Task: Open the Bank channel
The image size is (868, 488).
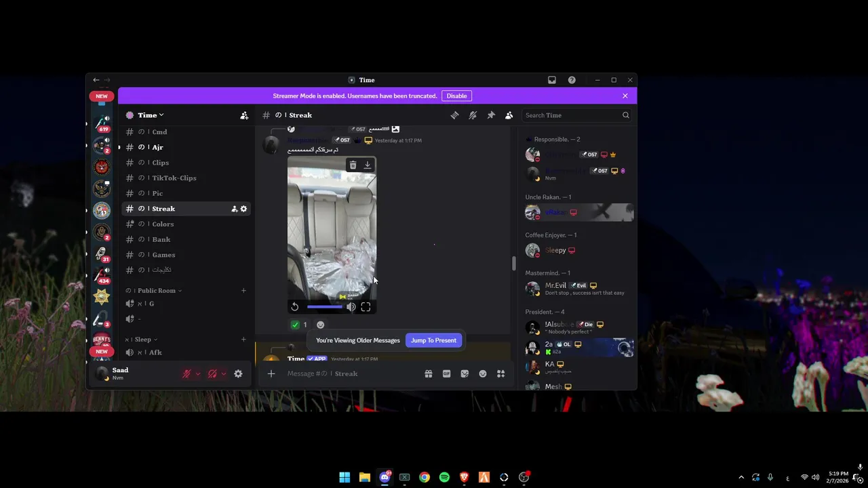Action: coord(186,239)
